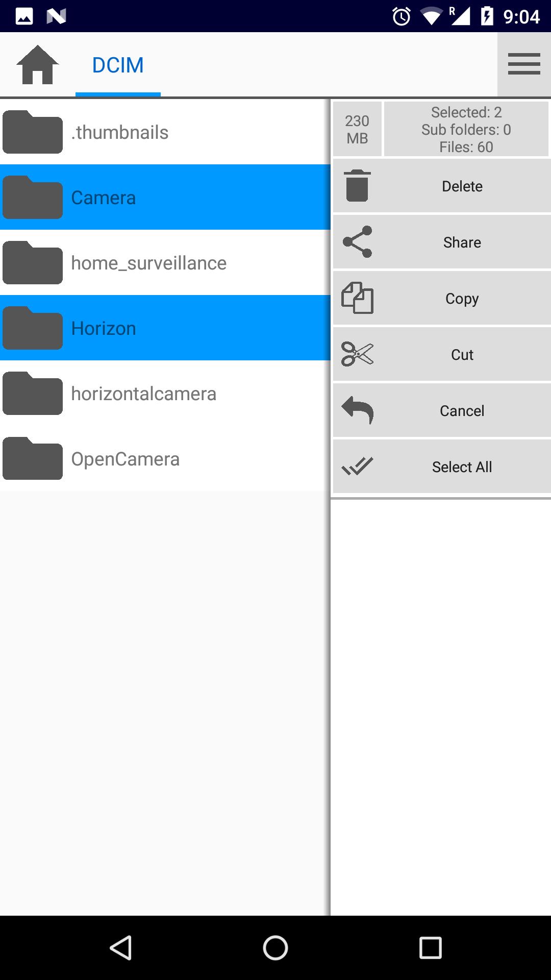Deselect the Horizon folder
The image size is (551, 980).
(x=164, y=328)
